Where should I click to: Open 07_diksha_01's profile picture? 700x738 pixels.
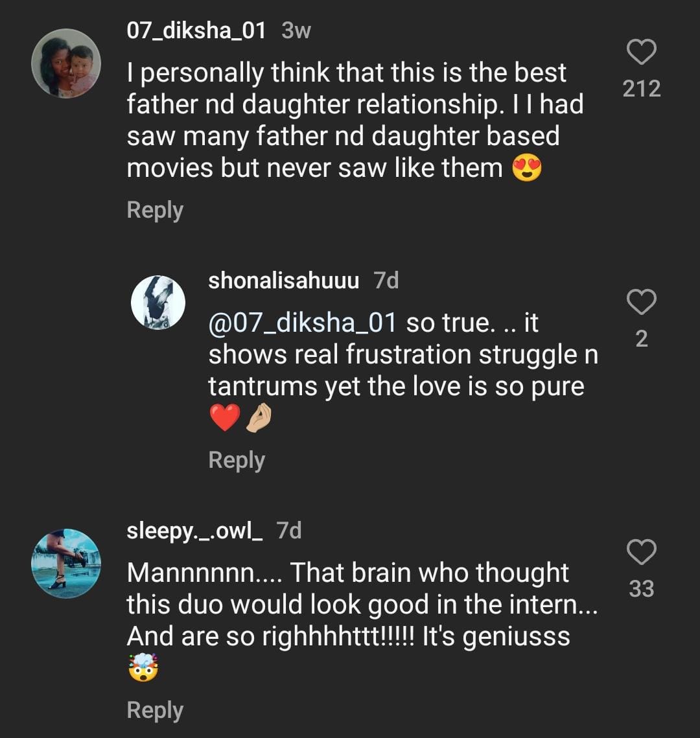(66, 63)
